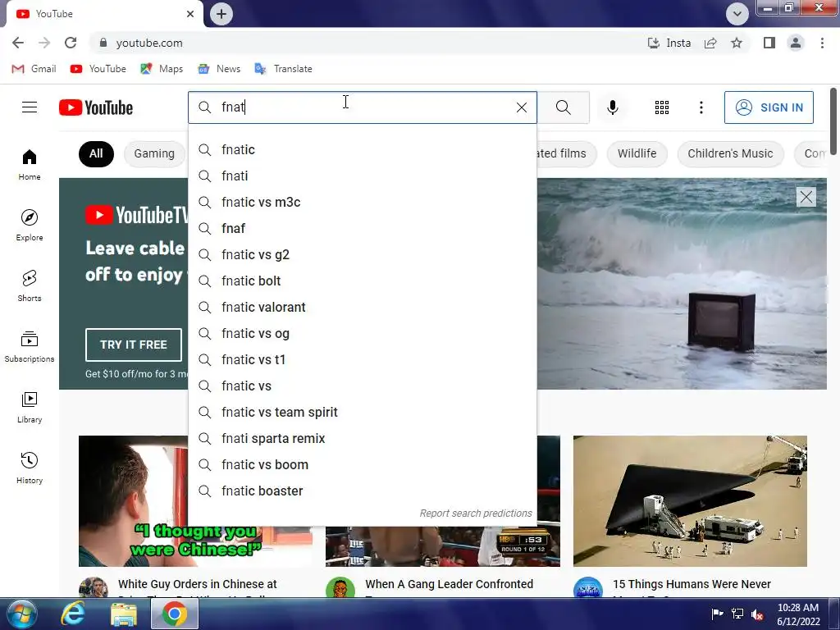Choose the 'fnaf' search suggestion
Viewport: 840px width, 630px height.
(362, 228)
